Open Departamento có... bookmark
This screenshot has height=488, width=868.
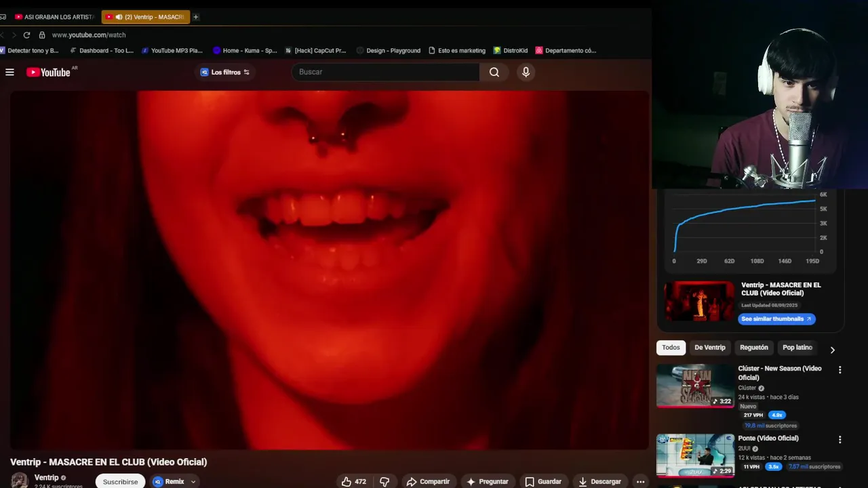tap(566, 50)
